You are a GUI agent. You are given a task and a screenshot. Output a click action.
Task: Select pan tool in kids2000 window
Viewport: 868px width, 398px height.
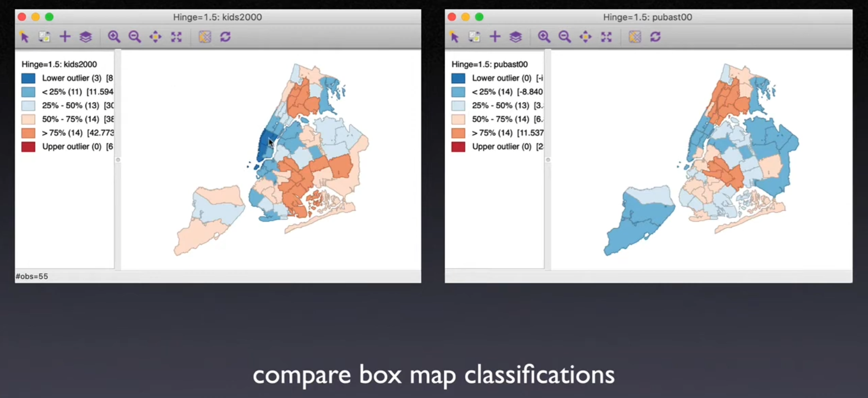point(156,37)
